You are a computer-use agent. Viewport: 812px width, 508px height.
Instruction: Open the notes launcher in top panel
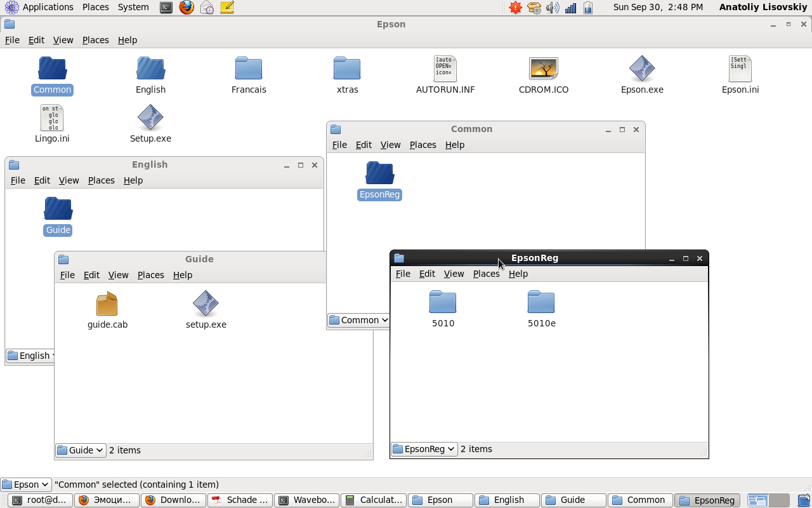(x=227, y=8)
